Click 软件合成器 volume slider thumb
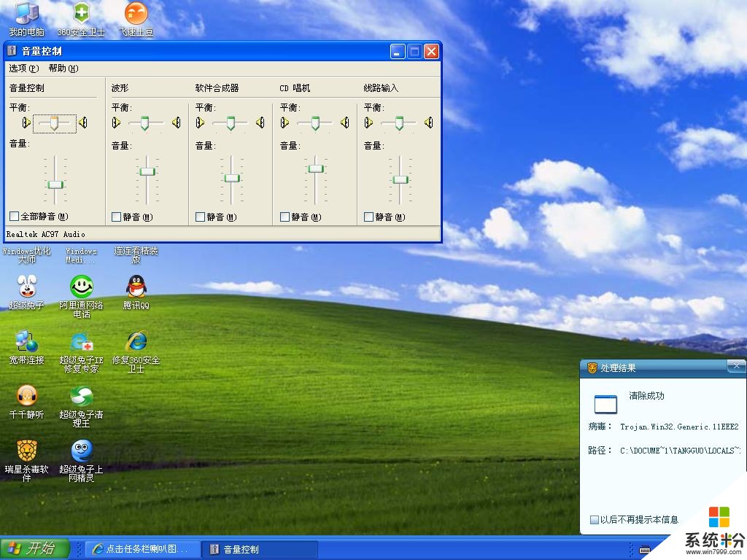This screenshot has width=747, height=560. (232, 179)
